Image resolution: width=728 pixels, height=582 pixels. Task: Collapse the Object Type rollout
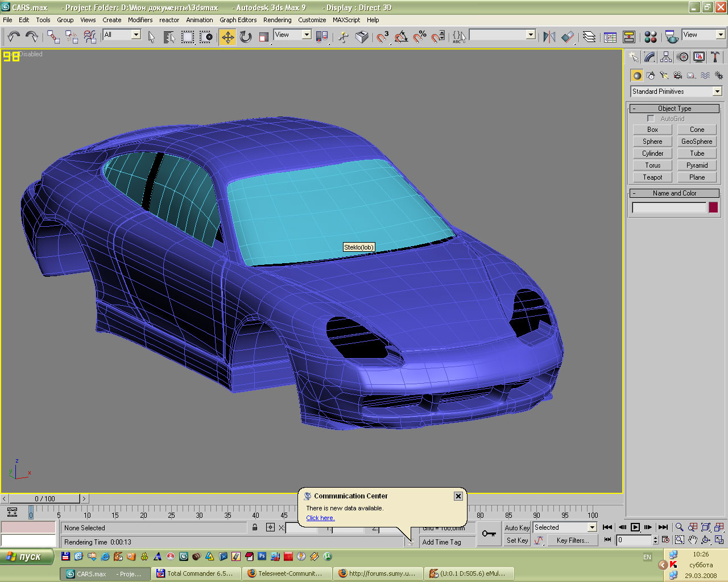(675, 109)
